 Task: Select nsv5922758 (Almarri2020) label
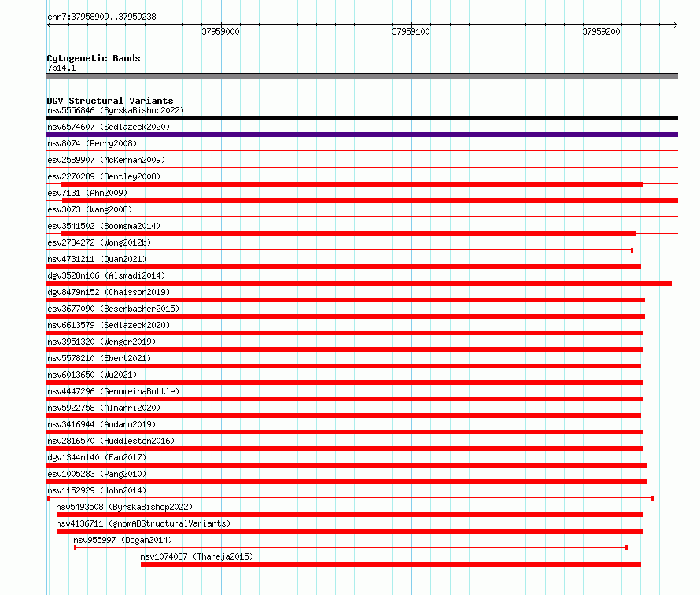pyautogui.click(x=104, y=408)
